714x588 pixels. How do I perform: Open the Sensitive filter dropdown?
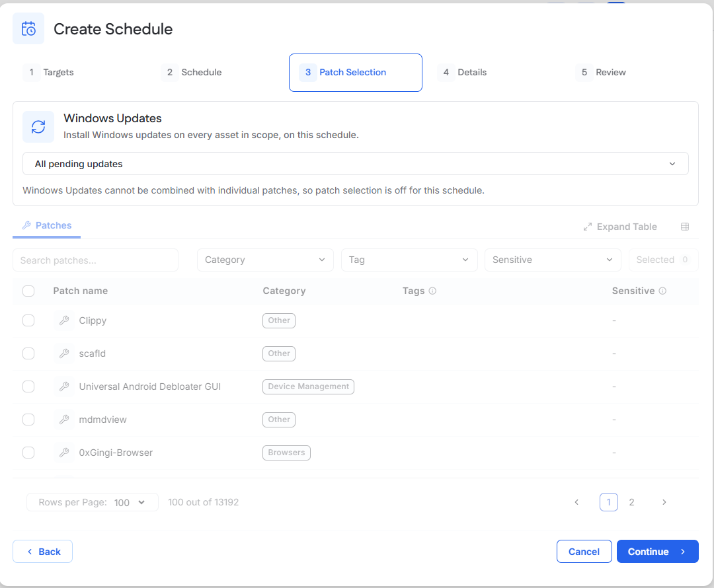pyautogui.click(x=553, y=260)
